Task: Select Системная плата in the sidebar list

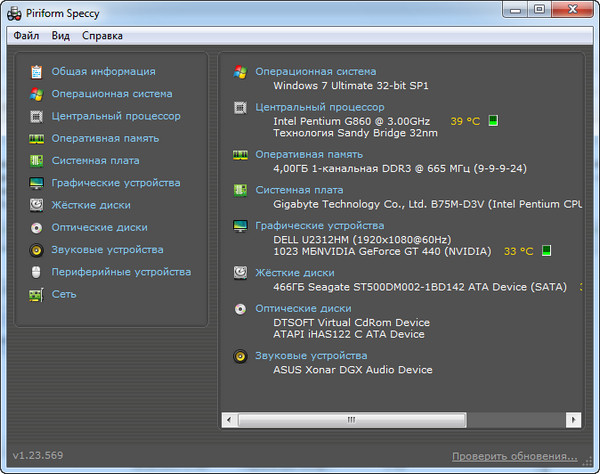Action: coord(95,160)
